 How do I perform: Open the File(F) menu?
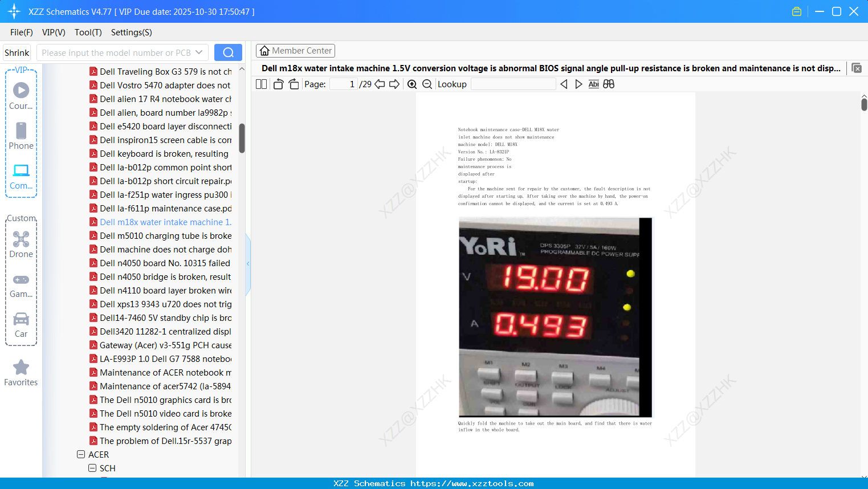22,32
